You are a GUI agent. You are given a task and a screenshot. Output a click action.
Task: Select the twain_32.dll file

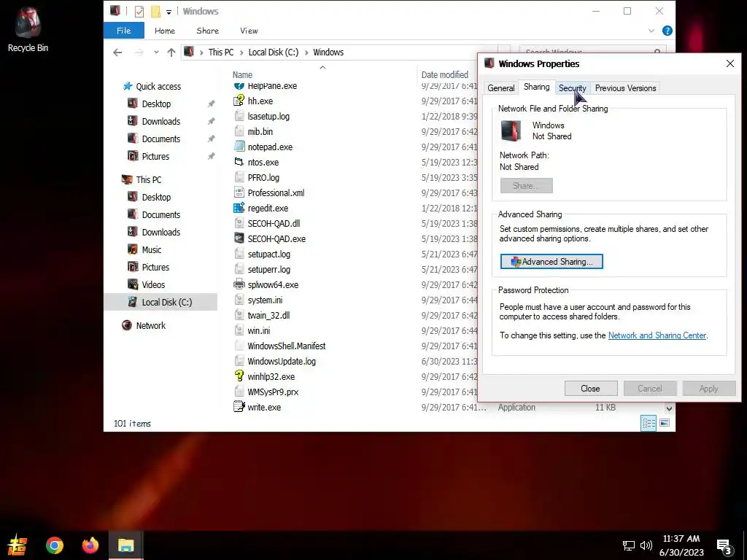click(x=268, y=315)
